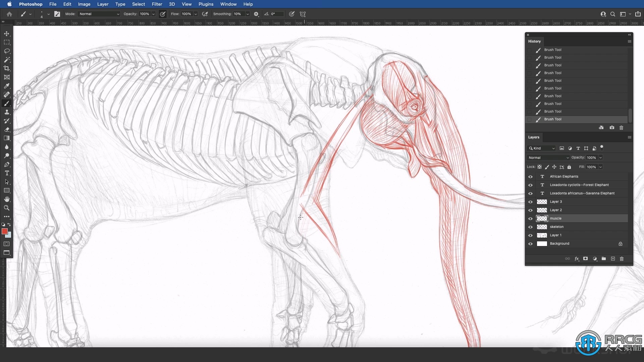This screenshot has width=644, height=362.
Task: Select the Pen tool
Action: point(7,164)
